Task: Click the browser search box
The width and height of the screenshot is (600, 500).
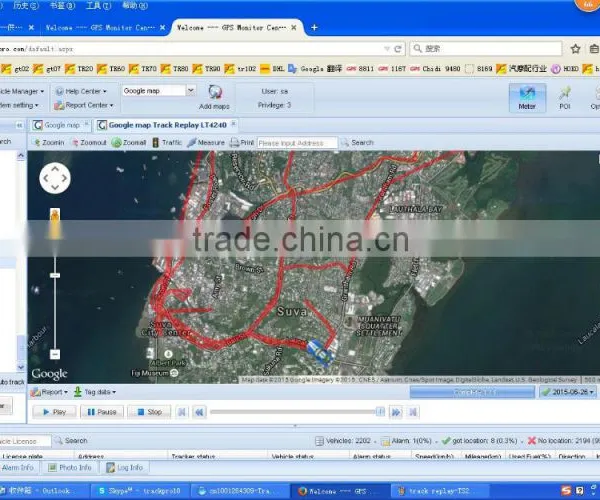Action: 486,49
